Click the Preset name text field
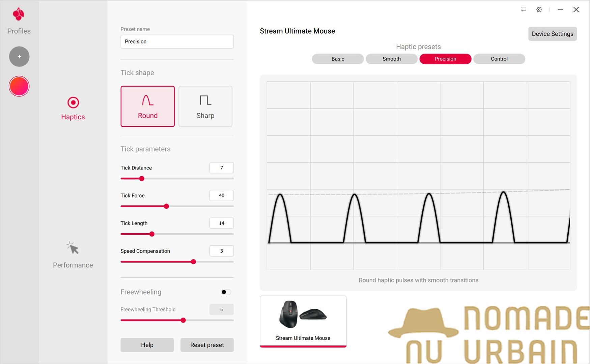 (x=177, y=41)
